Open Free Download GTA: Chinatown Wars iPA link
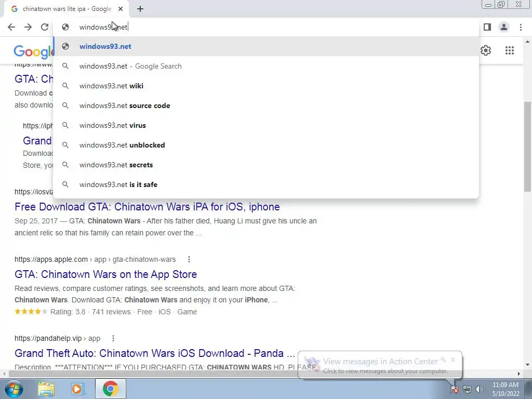 coord(147,207)
